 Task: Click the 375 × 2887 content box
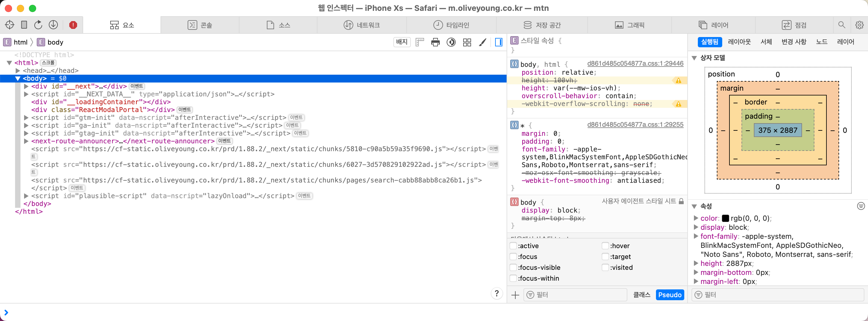(x=777, y=130)
